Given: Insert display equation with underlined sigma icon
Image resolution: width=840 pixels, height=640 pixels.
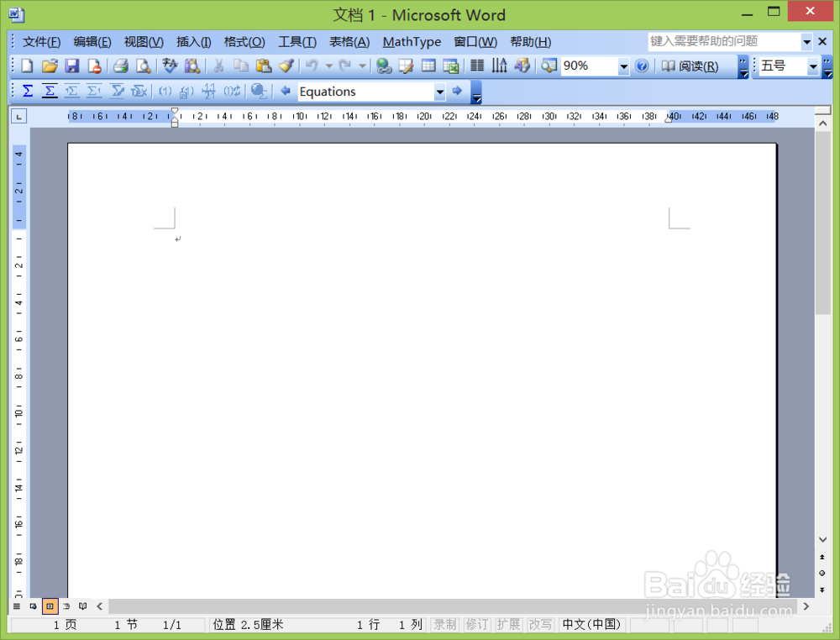Looking at the screenshot, I should 50,92.
